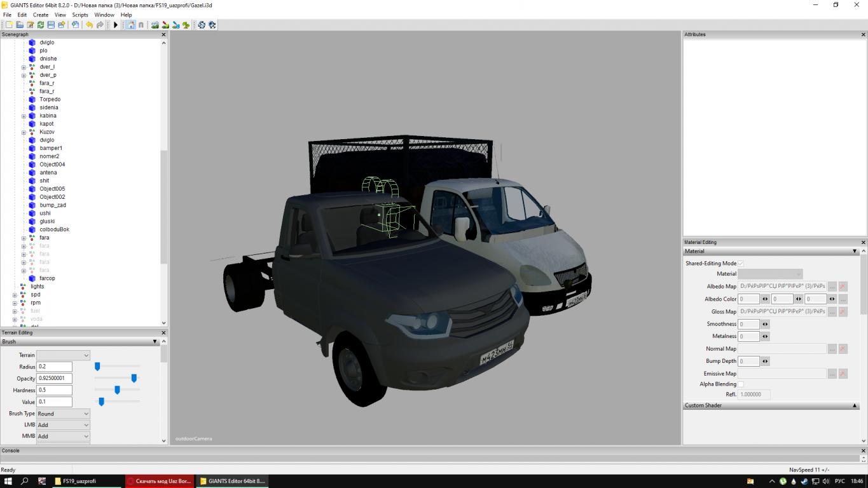Open the Create menu
Viewport: 868px width, 488px height.
[x=41, y=15]
